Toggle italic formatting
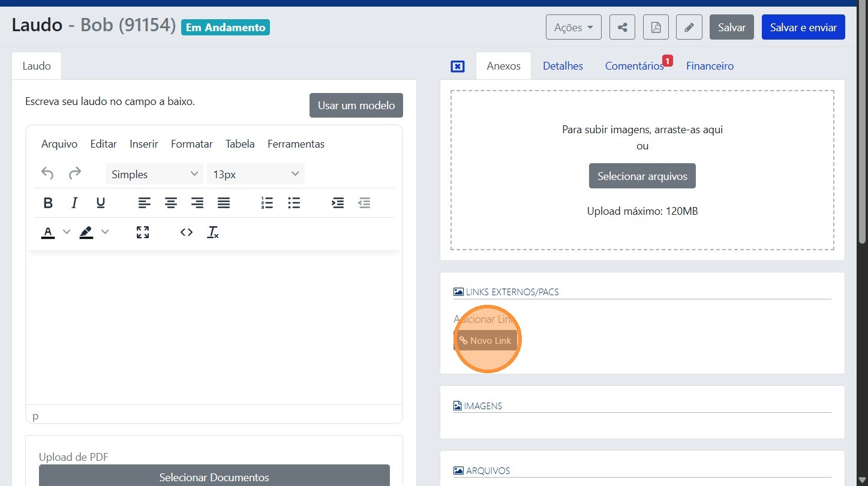The image size is (868, 486). [x=74, y=203]
